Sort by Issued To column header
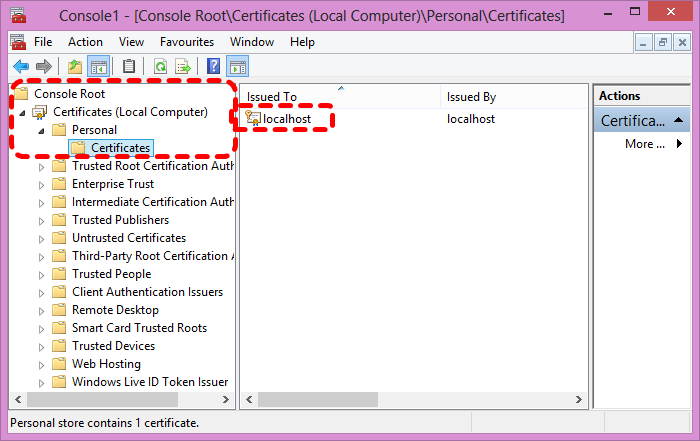This screenshot has height=441, width=700. (x=341, y=96)
